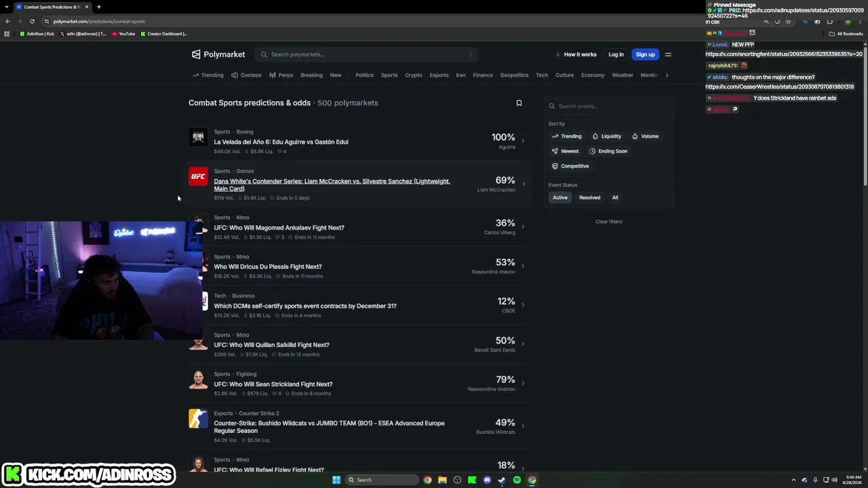
Task: Expand the Magomed Ankalaev row chevron
Action: [x=523, y=226]
